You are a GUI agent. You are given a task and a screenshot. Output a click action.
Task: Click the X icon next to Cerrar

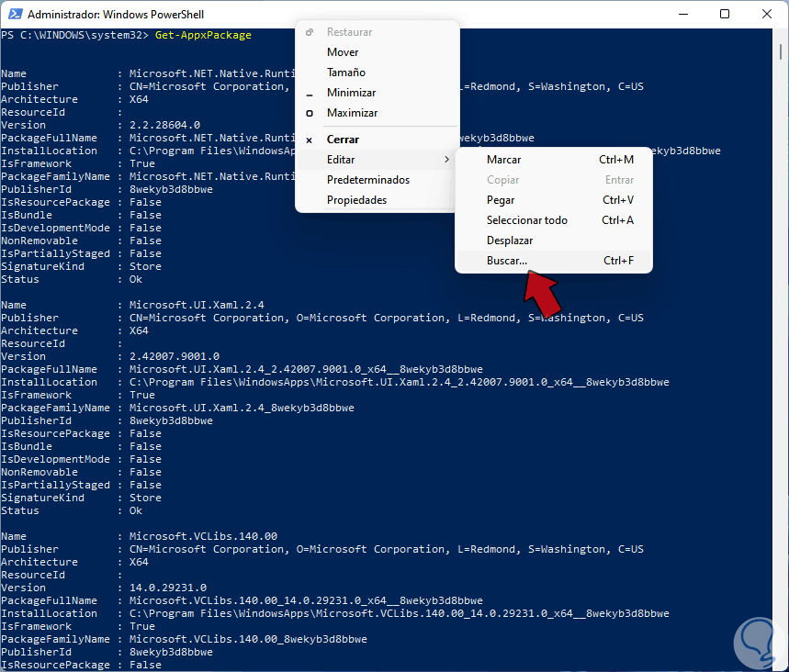pos(310,140)
